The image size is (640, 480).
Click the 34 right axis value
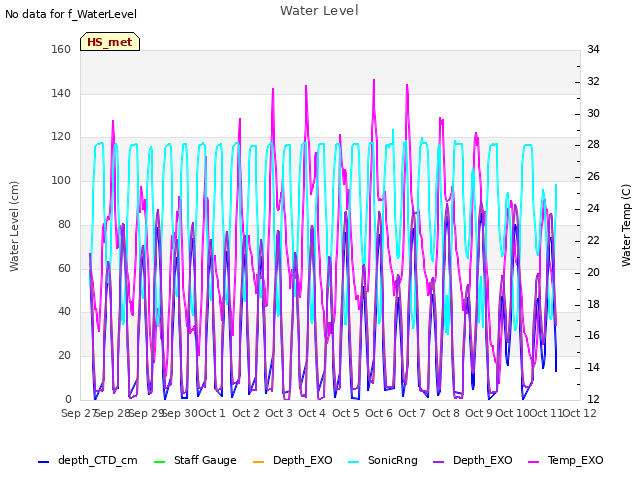(593, 49)
